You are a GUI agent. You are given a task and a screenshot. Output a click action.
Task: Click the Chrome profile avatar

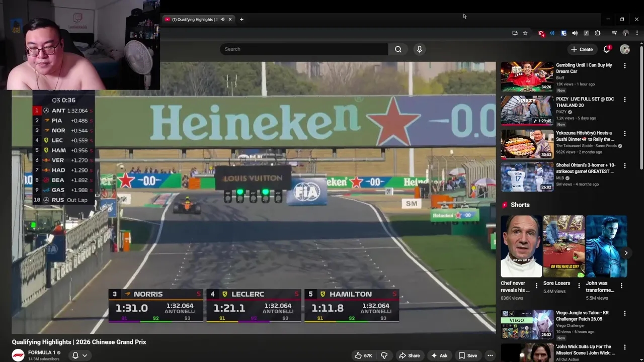[626, 33]
